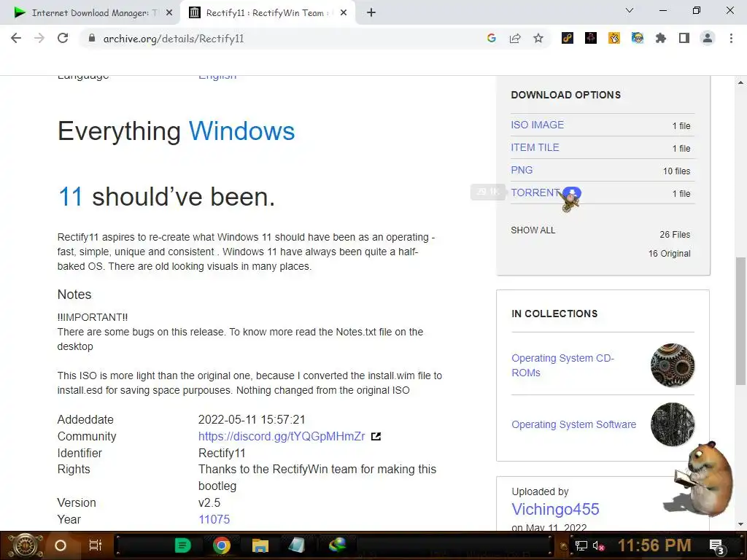Open the Chrome three-dot menu

tap(731, 38)
